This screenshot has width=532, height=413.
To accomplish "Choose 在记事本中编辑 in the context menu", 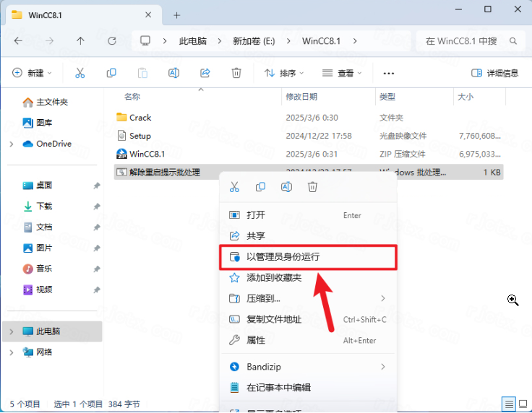I will (308, 388).
